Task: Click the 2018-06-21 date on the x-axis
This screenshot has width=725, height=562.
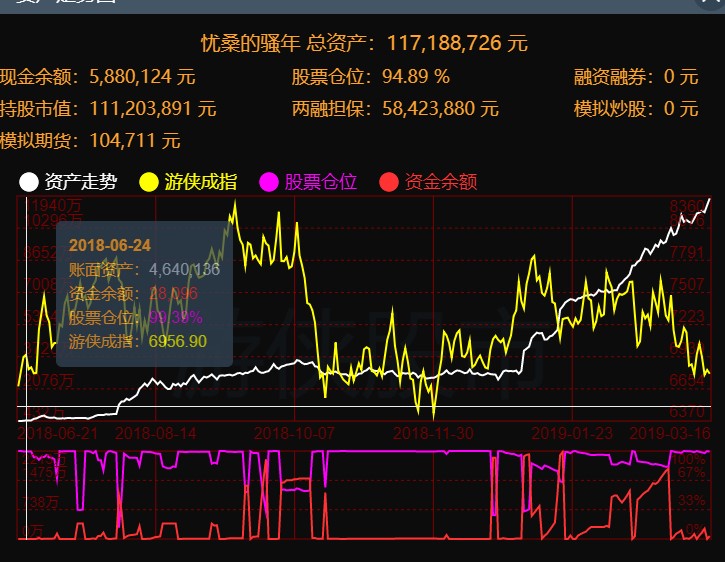Action: coord(57,433)
